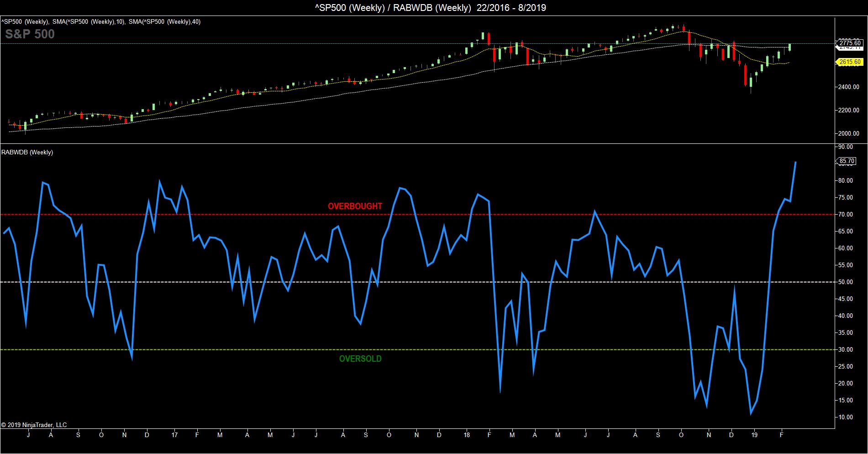Click the 2200.00 price axis label
Image resolution: width=868 pixels, height=454 pixels.
coord(848,110)
